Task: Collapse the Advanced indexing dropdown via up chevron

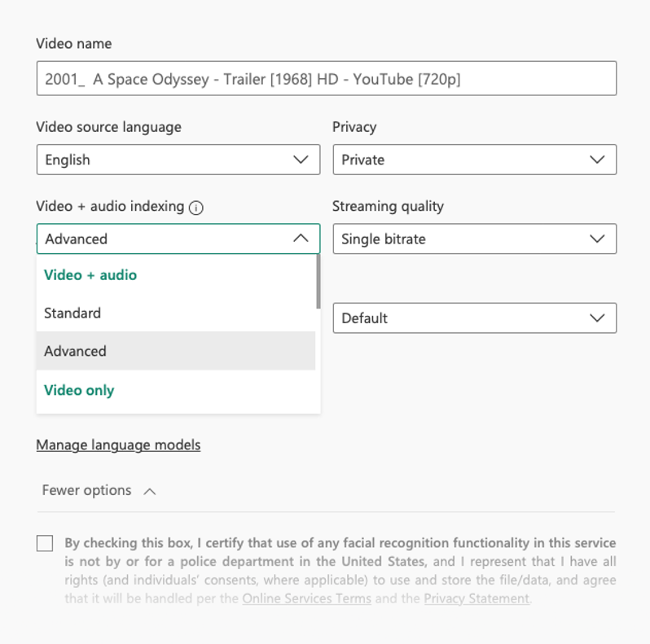Action: (x=301, y=239)
